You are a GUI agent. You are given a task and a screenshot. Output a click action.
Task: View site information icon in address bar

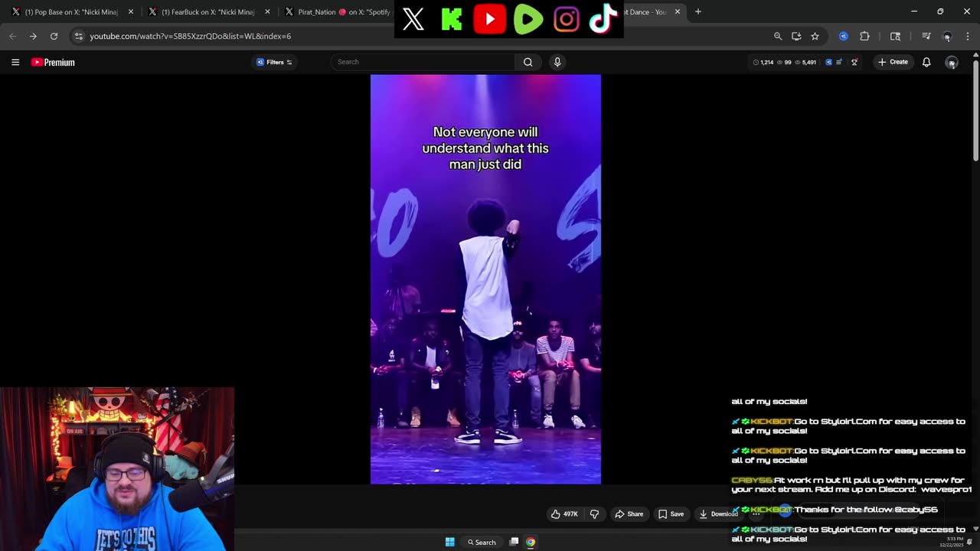pos(78,36)
